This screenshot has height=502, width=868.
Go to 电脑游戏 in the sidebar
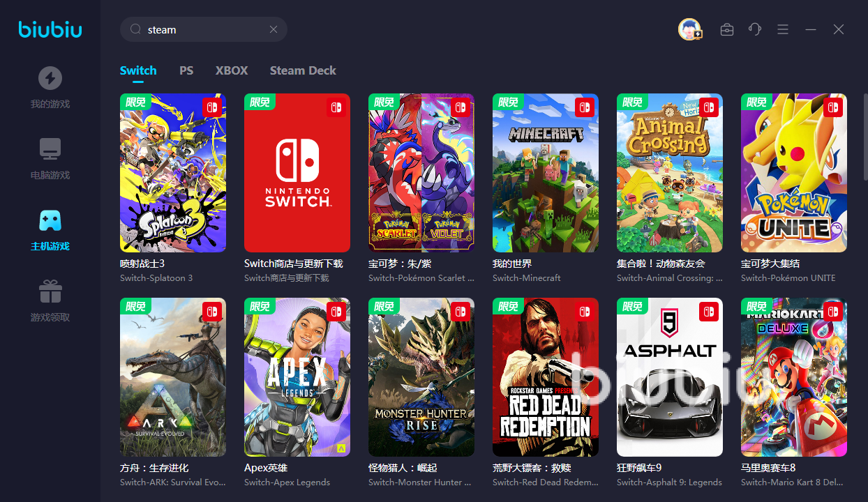pyautogui.click(x=50, y=158)
